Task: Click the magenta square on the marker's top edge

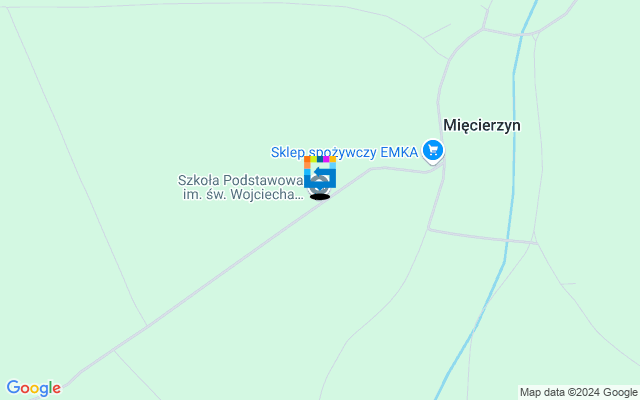Action: click(x=326, y=159)
